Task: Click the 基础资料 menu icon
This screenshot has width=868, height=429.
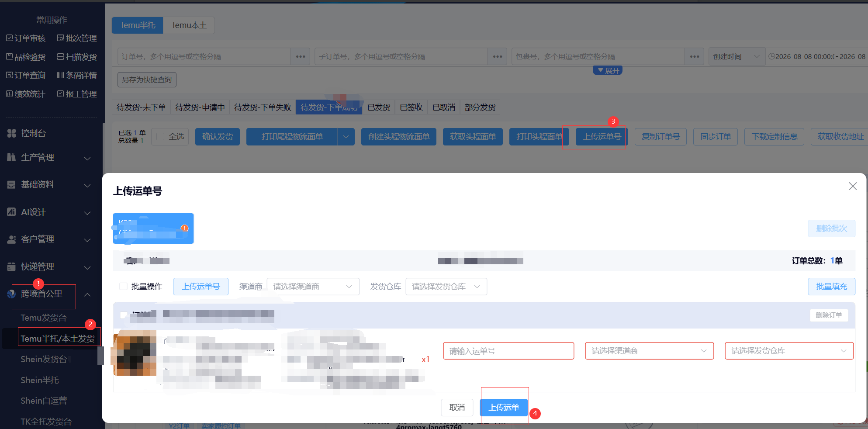Action: tap(11, 185)
